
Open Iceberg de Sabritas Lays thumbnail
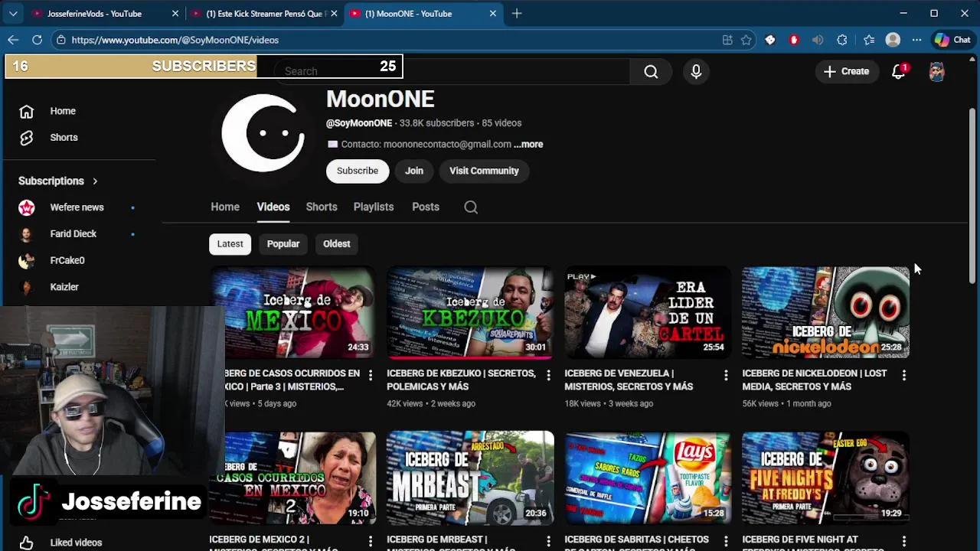(648, 478)
